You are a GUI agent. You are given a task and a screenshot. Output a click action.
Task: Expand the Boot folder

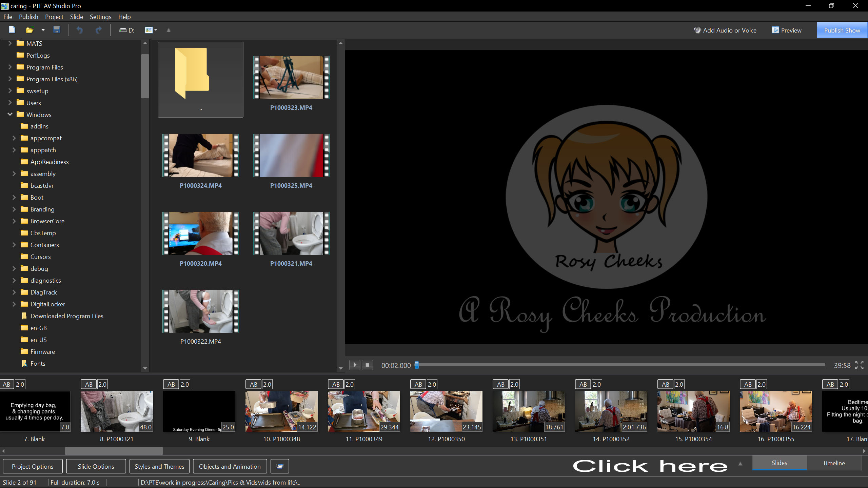[x=14, y=198]
